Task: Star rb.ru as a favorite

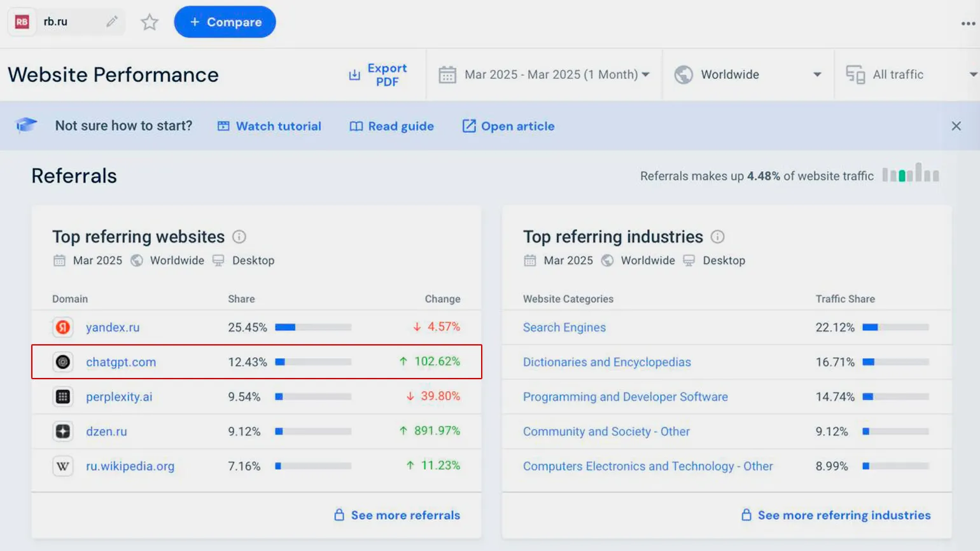Action: (x=150, y=22)
